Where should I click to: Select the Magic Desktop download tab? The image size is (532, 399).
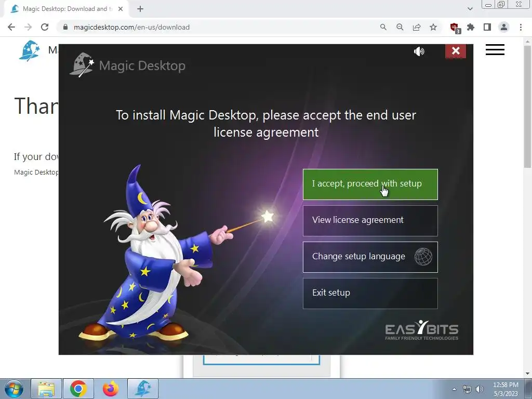pos(66,9)
